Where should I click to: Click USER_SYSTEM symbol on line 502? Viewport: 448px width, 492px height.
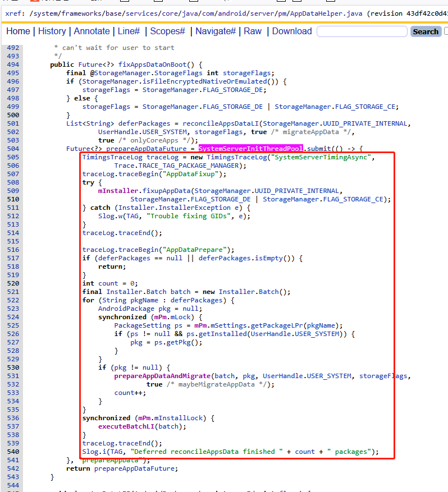164,132
